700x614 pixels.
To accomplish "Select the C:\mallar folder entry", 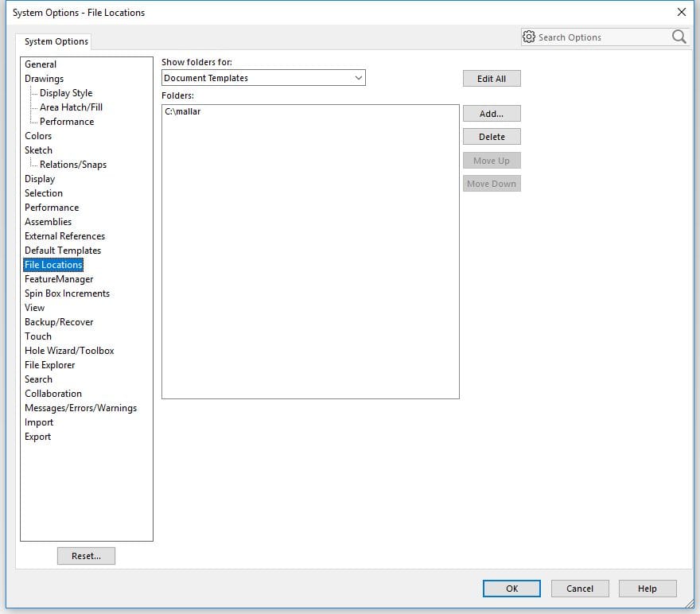I will click(x=183, y=112).
